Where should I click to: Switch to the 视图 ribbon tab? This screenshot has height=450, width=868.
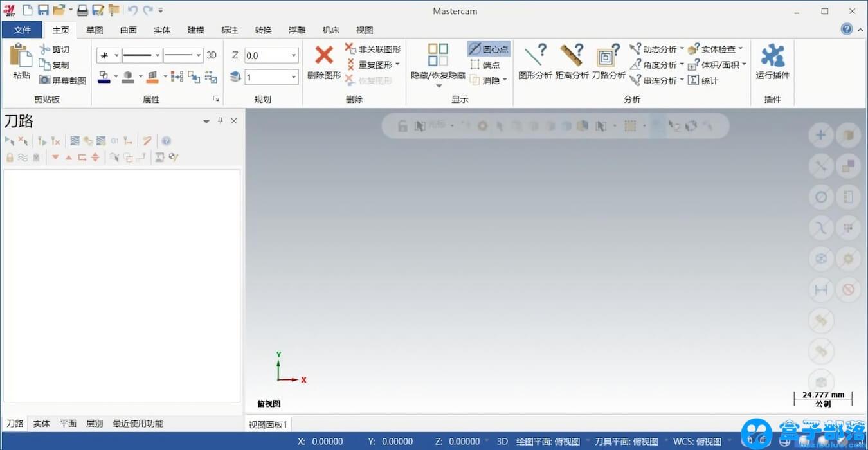pyautogui.click(x=365, y=30)
